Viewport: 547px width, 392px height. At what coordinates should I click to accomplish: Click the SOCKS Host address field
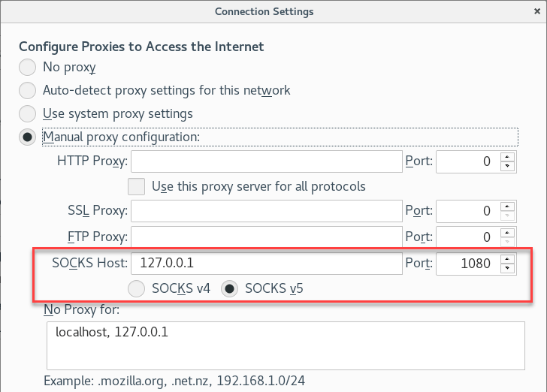coord(267,264)
